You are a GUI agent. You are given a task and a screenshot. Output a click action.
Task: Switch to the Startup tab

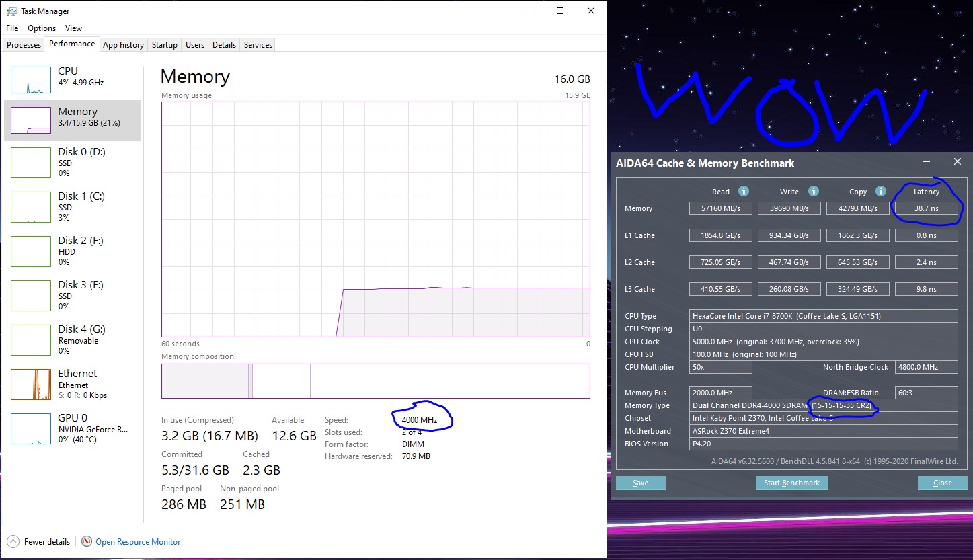[164, 45]
